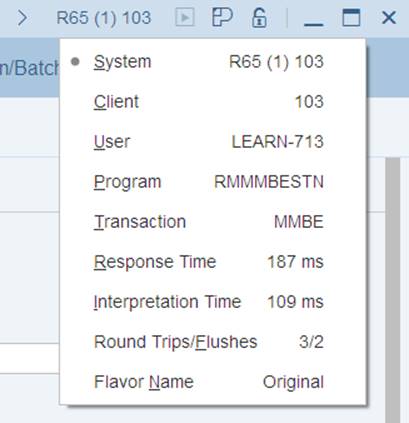Viewport: 409px width, 423px height.
Task: Toggle the padlock session icon
Action: (x=259, y=18)
